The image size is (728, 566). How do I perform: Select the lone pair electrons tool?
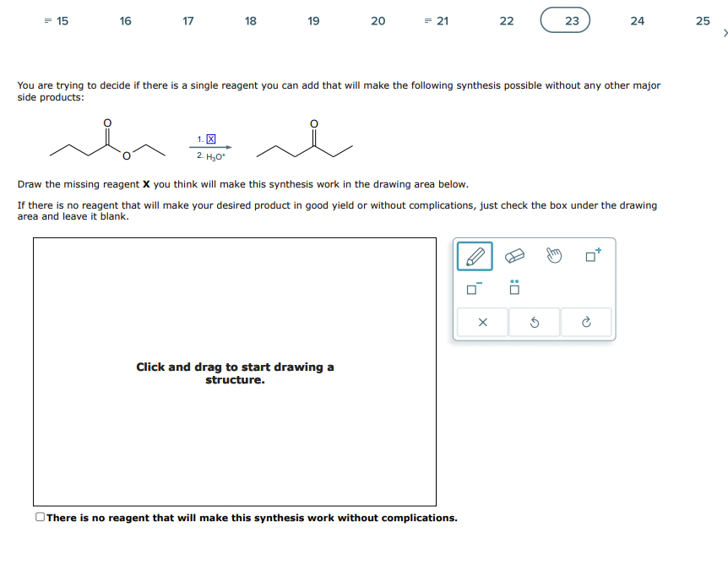(x=513, y=289)
